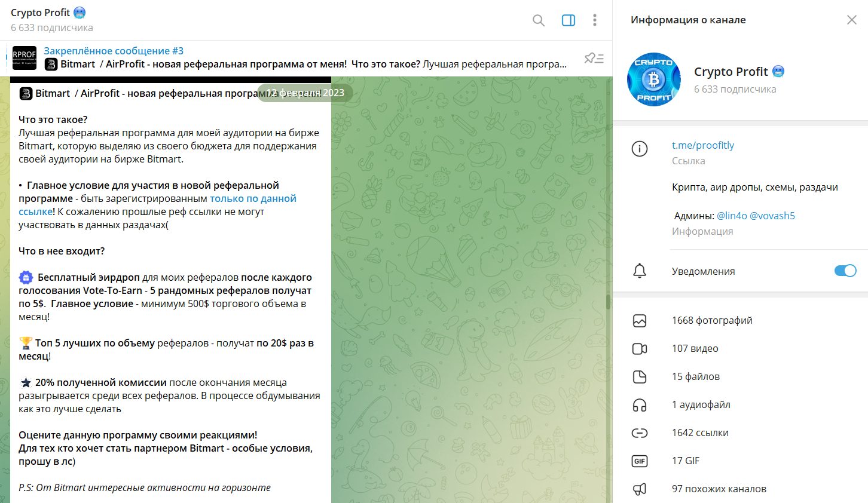Click the video camera icon
868x503 pixels.
click(x=640, y=349)
